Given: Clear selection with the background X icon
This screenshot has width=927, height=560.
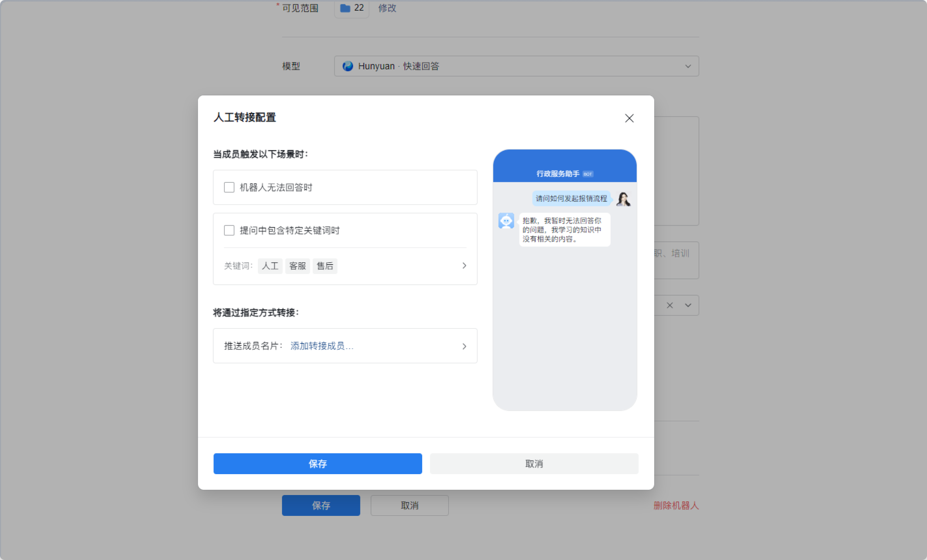Looking at the screenshot, I should pyautogui.click(x=669, y=305).
